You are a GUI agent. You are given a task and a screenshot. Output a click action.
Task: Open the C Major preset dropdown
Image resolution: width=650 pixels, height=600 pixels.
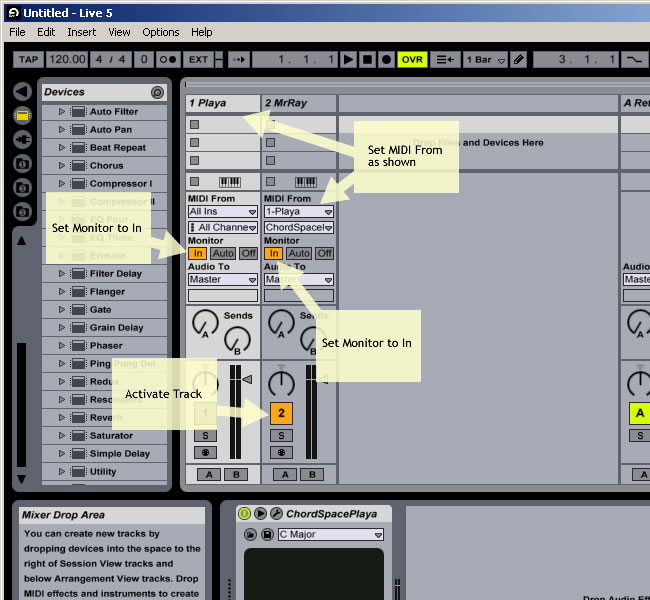[331, 534]
